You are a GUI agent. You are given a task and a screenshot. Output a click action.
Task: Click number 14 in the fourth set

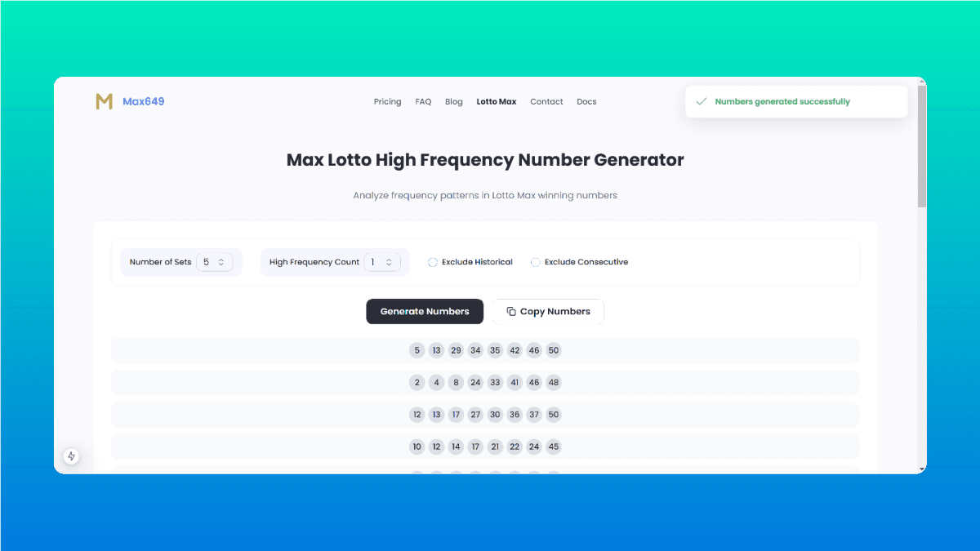456,447
